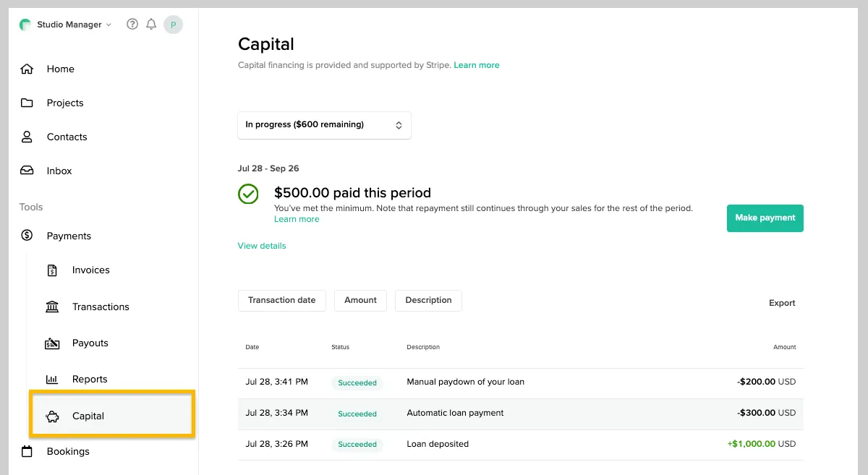Click the Transactions bank icon
The image size is (868, 475).
pos(52,307)
